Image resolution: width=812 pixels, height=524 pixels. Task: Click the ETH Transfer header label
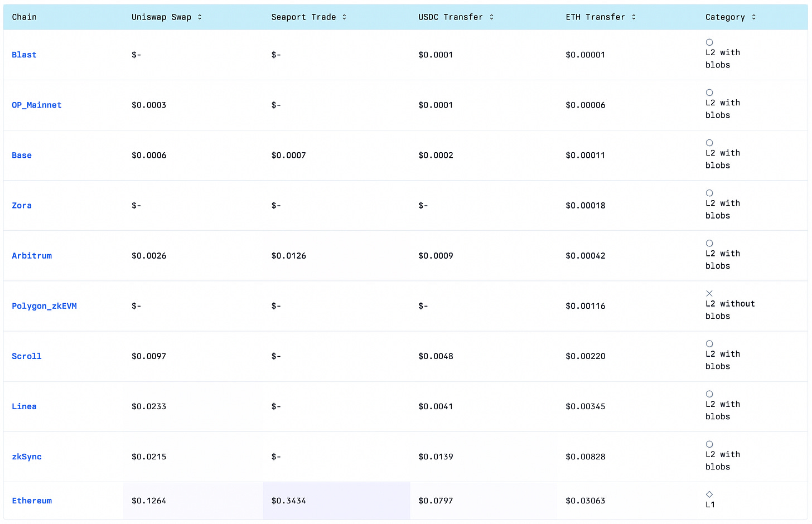[x=595, y=17]
